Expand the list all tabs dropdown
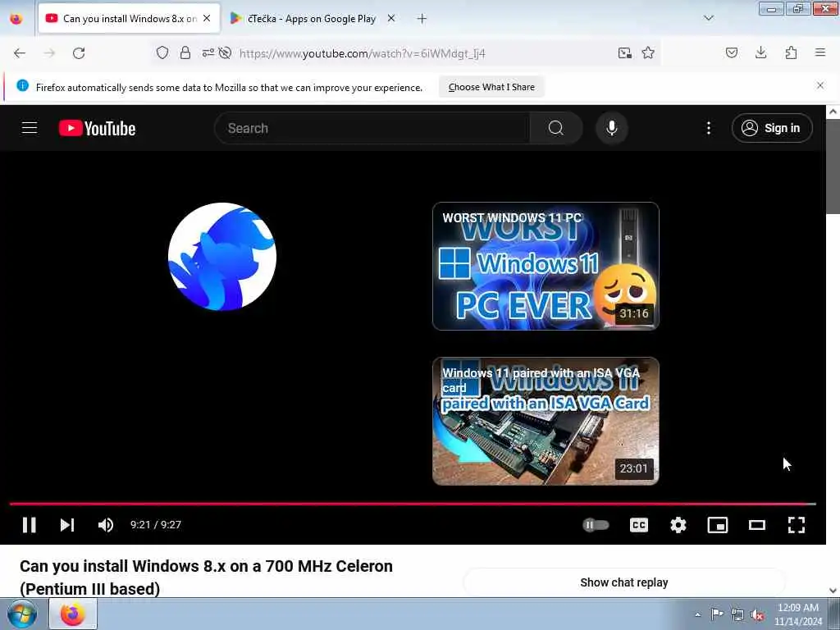This screenshot has height=630, width=840. [709, 18]
